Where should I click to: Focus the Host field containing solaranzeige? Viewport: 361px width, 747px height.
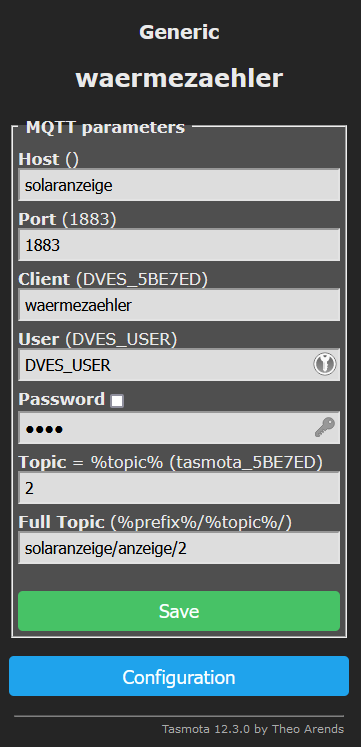pyautogui.click(x=179, y=185)
